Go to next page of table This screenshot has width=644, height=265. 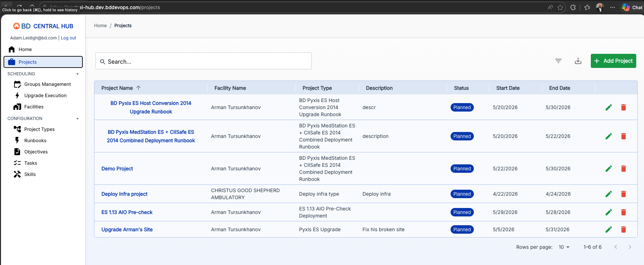coord(630,247)
